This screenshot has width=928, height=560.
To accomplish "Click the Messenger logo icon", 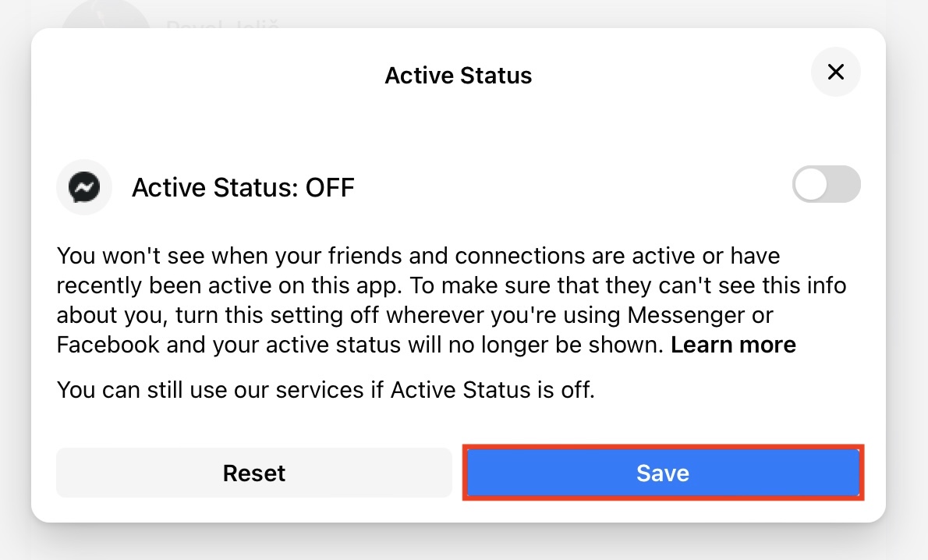I will coord(84,187).
